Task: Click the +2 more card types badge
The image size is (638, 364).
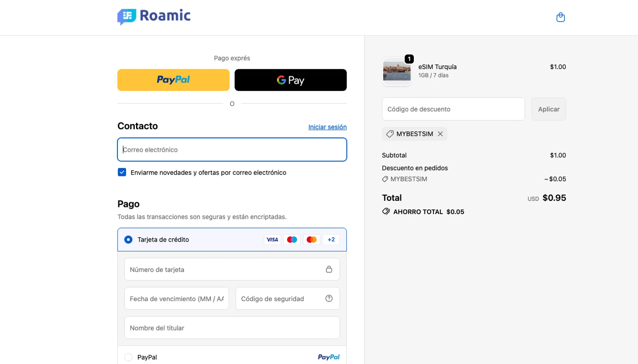Action: (x=331, y=239)
